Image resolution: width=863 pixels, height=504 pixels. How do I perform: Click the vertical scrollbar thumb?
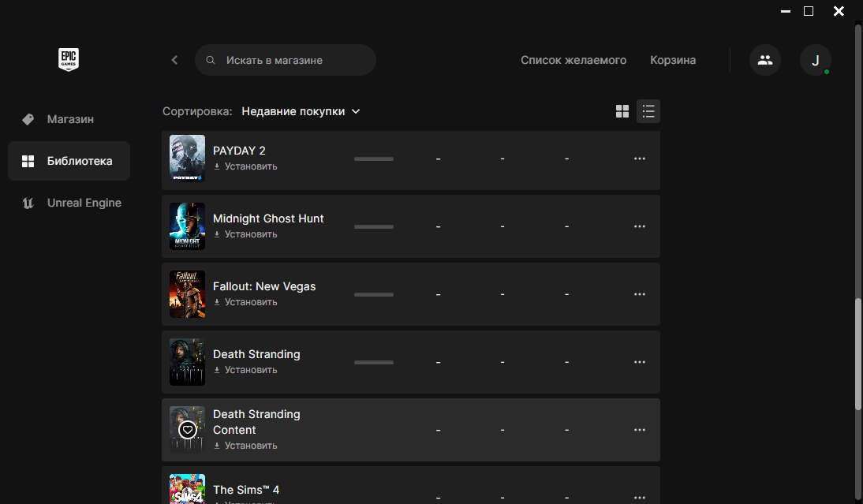[x=857, y=354]
